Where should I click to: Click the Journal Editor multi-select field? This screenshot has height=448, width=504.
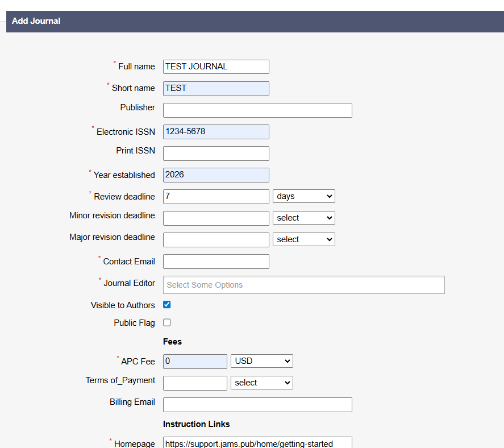click(303, 285)
